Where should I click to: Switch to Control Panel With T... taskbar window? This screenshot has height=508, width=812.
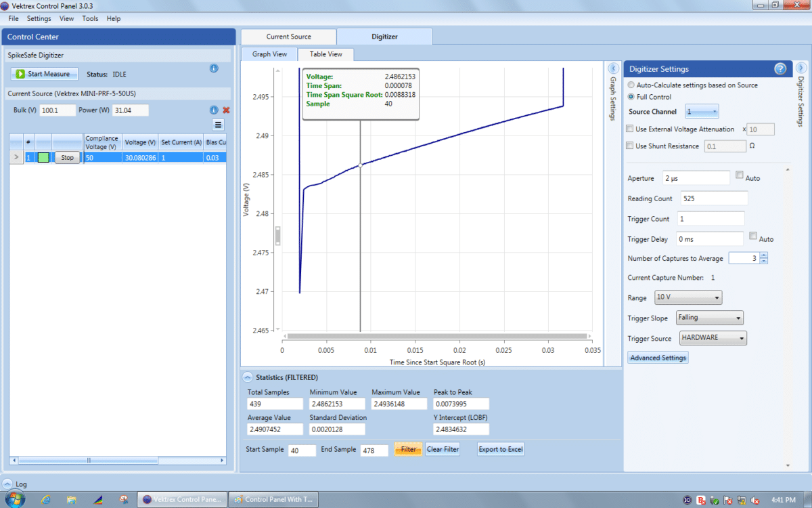point(274,500)
